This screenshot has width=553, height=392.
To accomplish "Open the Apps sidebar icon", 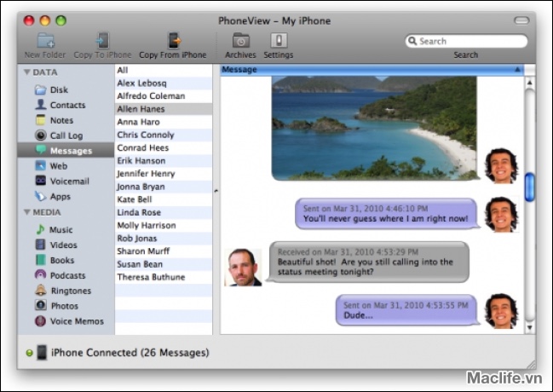I will point(41,196).
